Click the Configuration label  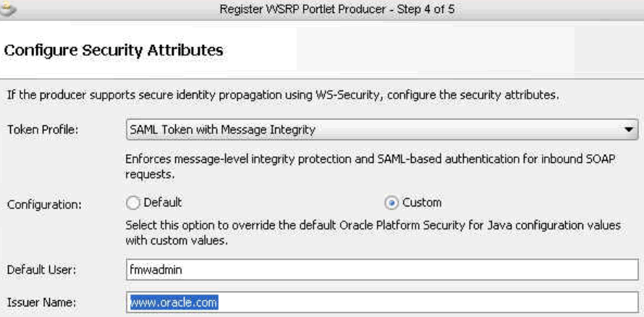point(43,205)
